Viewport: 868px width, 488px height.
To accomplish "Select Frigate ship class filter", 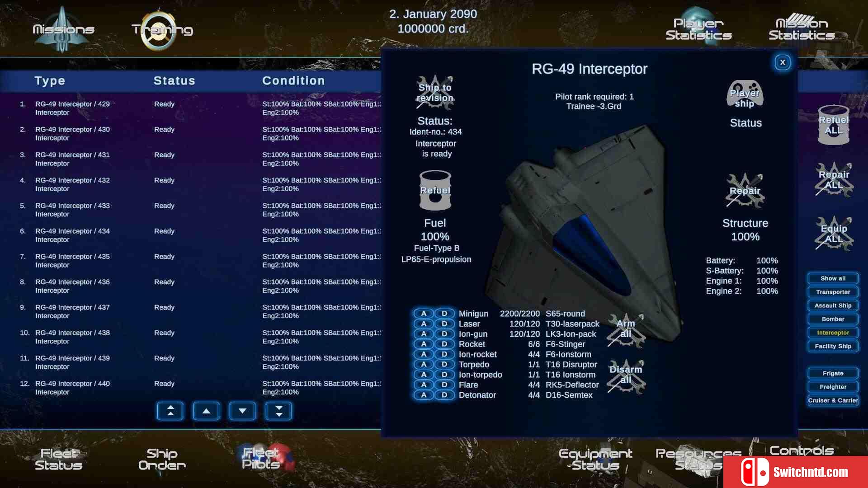I will (833, 373).
